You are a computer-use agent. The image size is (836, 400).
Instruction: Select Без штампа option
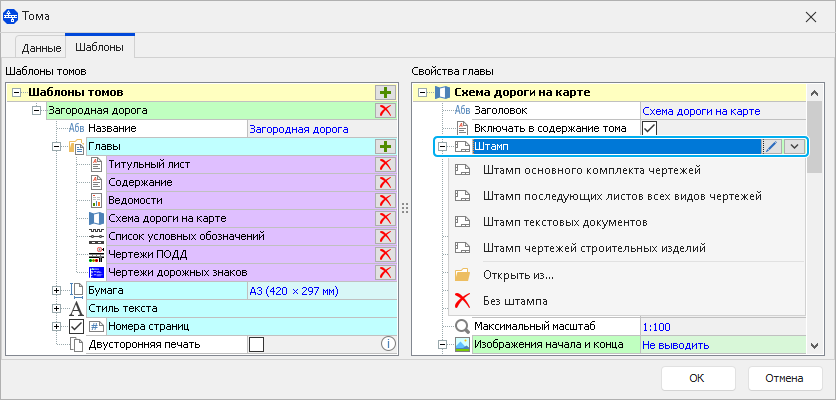coord(516,300)
